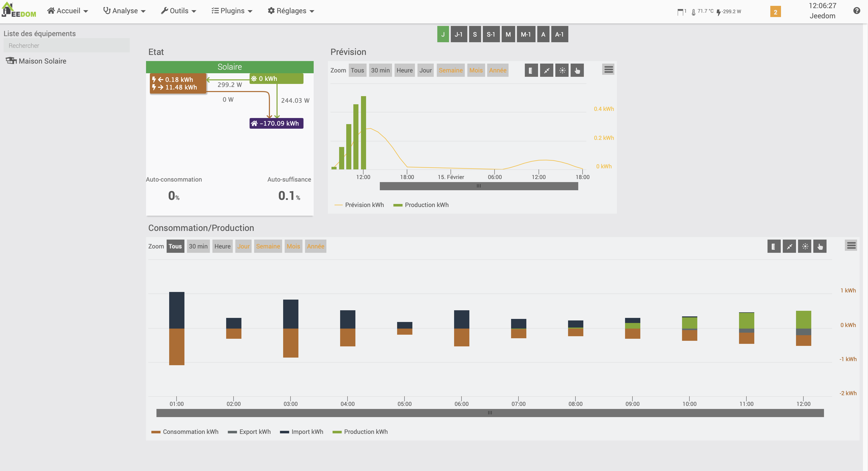Click the Rechercher equipment search field
868x471 pixels.
coord(66,46)
